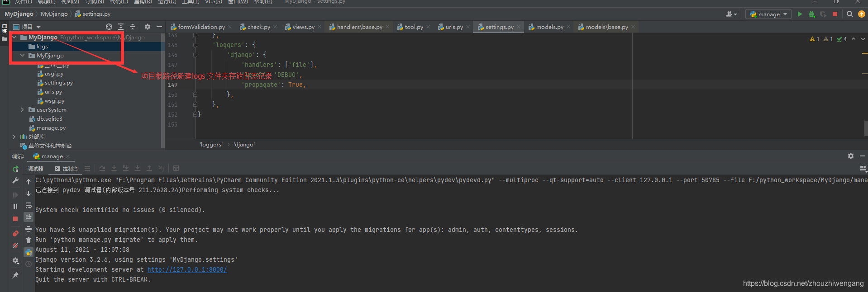
Task: Print the console output with the printer icon
Action: [x=29, y=229]
